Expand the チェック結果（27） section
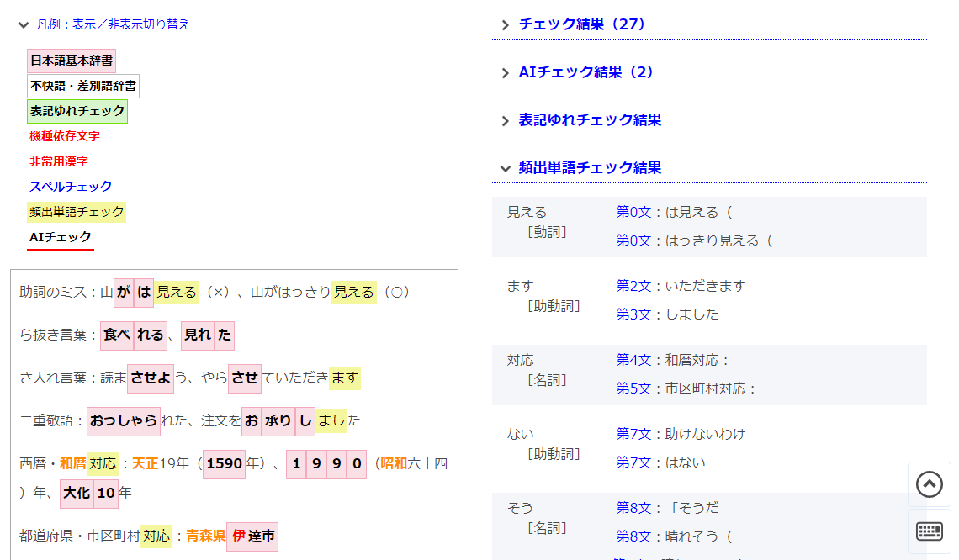This screenshot has height=560, width=959. [582, 24]
